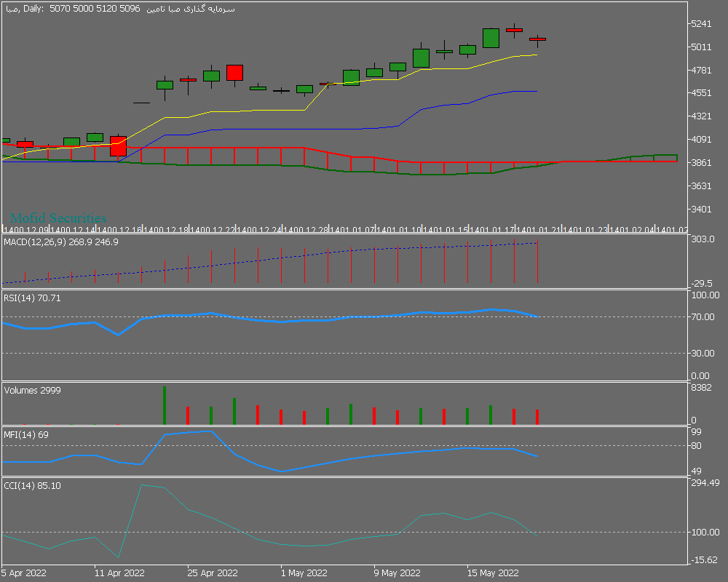Click the 5011 price axis value
The image size is (728, 582).
point(701,47)
